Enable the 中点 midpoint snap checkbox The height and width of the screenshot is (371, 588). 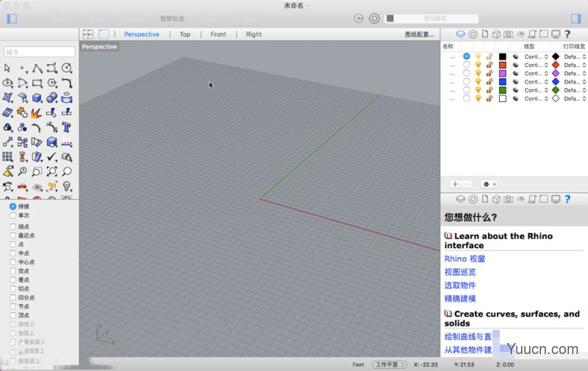(x=12, y=253)
